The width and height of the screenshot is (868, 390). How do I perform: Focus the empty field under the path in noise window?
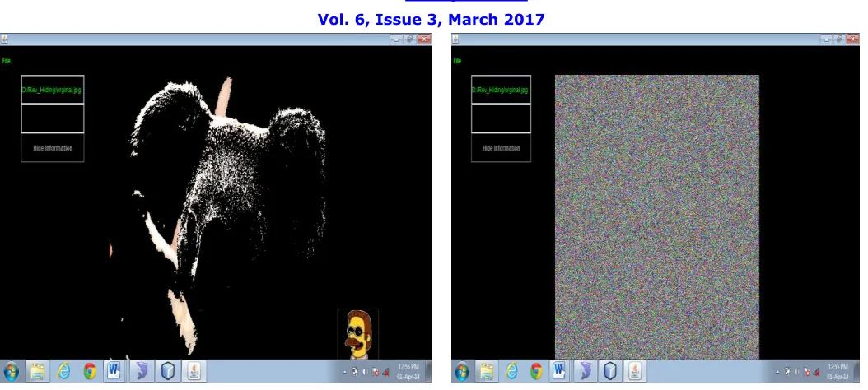click(501, 119)
